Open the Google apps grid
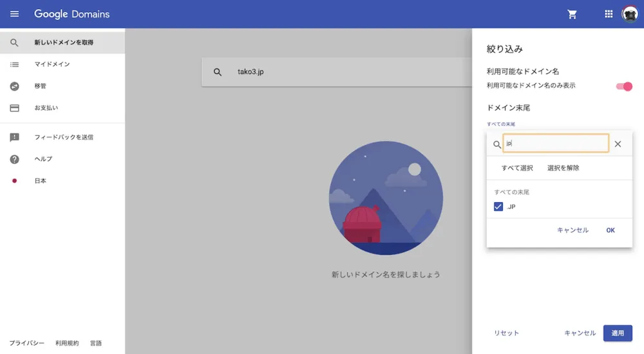Viewport: 644px width, 354px height. tap(609, 14)
